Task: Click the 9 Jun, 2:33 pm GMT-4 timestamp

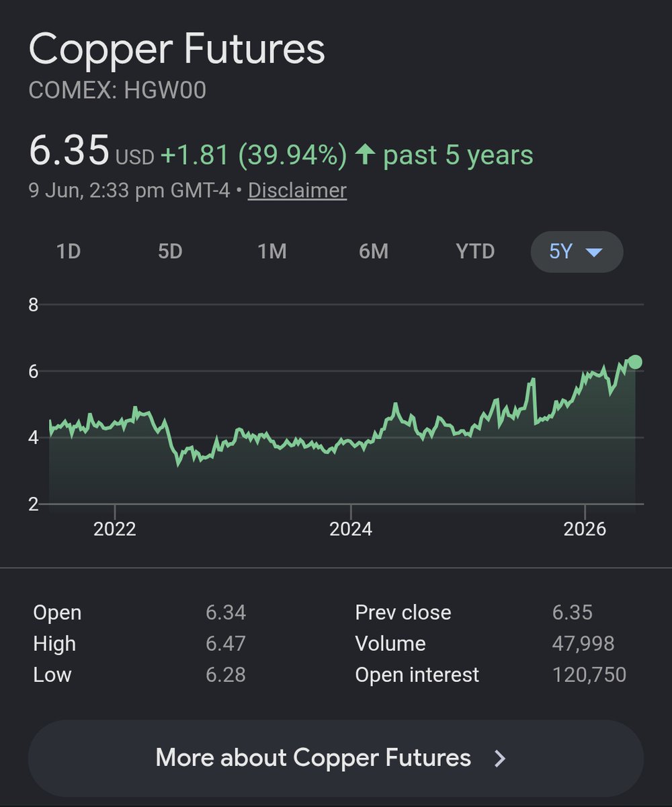Action: (x=129, y=191)
